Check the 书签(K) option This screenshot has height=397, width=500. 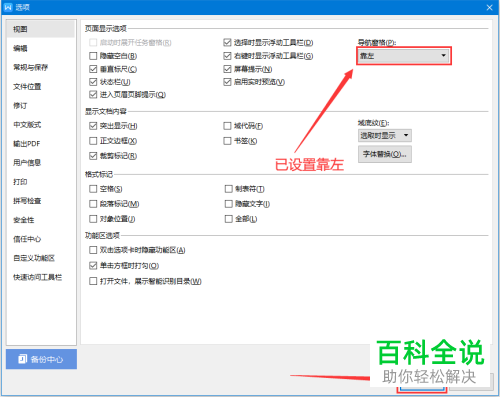coord(227,141)
